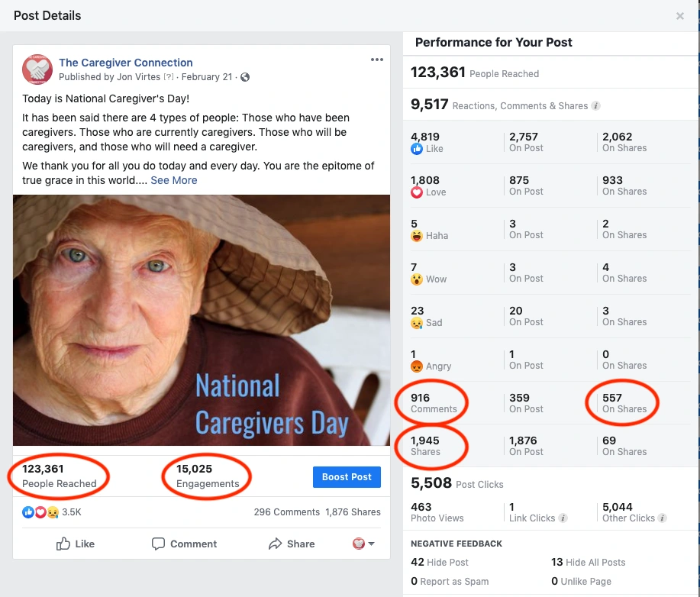Click the [?] next to Jon Virtes
This screenshot has height=597, width=700.
[169, 77]
